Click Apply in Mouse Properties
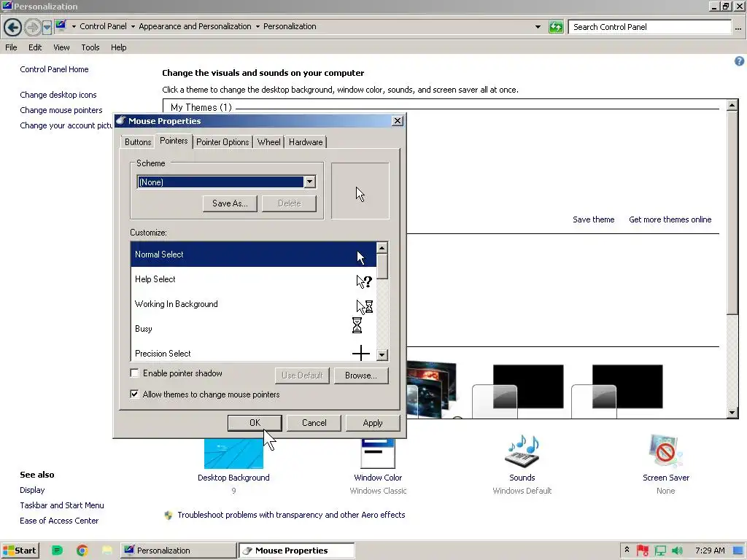The height and width of the screenshot is (560, 747). pyautogui.click(x=373, y=423)
